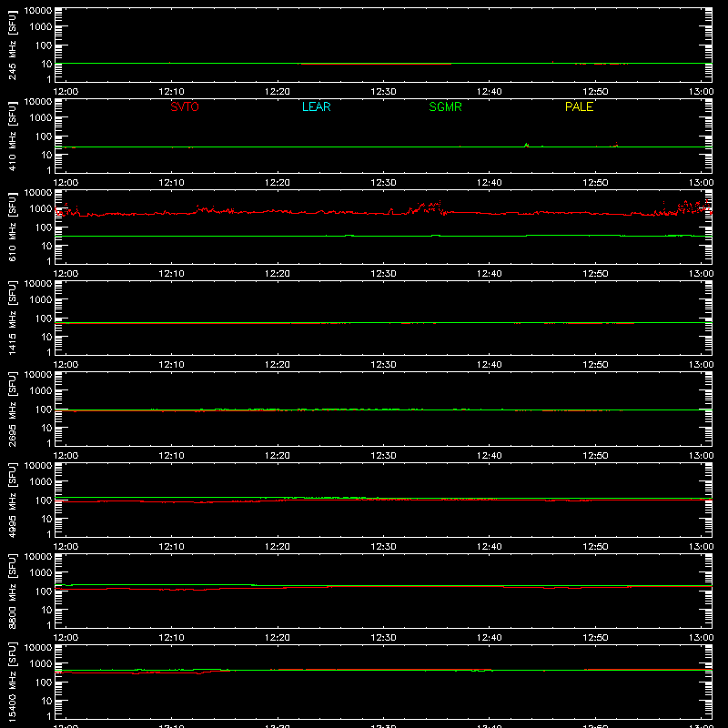Screen dimensions: 728x728
Task: Click the red SVTO legend label
Action: tap(185, 106)
